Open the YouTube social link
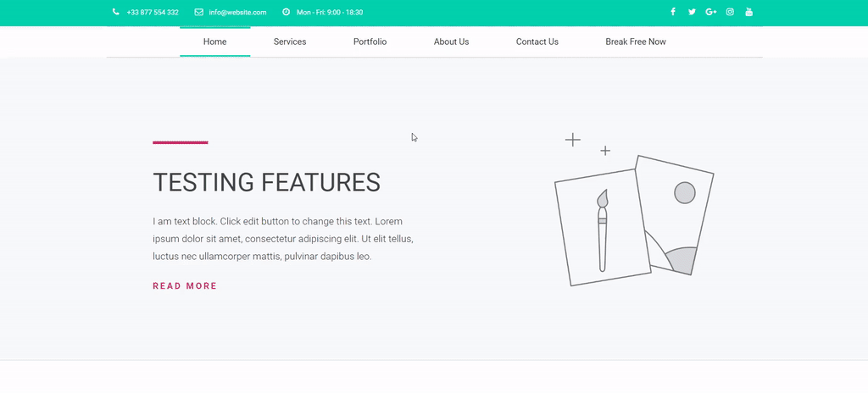This screenshot has width=868, height=393. (x=748, y=12)
